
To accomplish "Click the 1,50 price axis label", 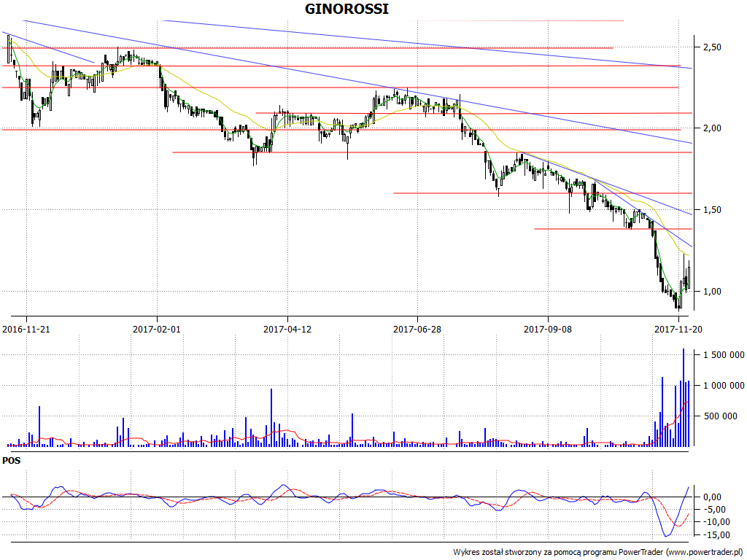I will click(712, 210).
